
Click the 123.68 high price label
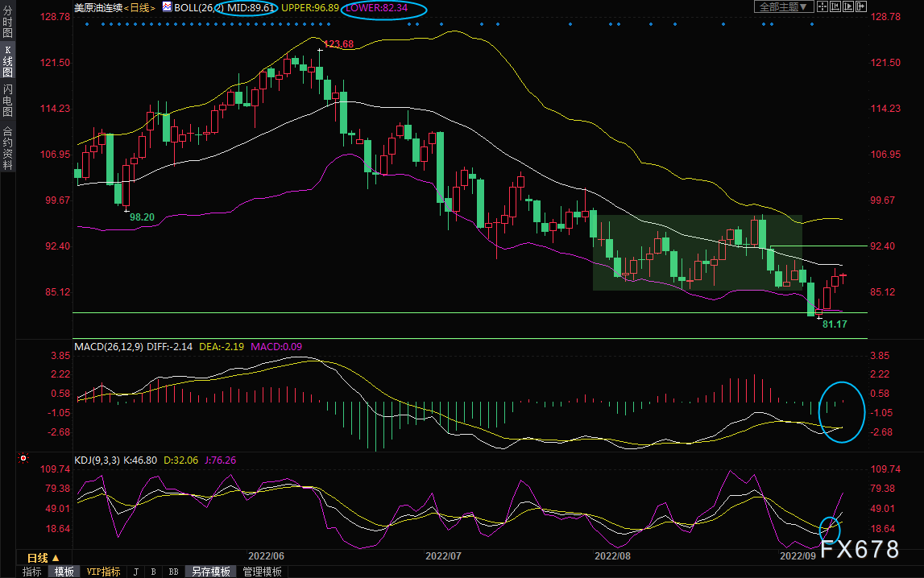339,44
